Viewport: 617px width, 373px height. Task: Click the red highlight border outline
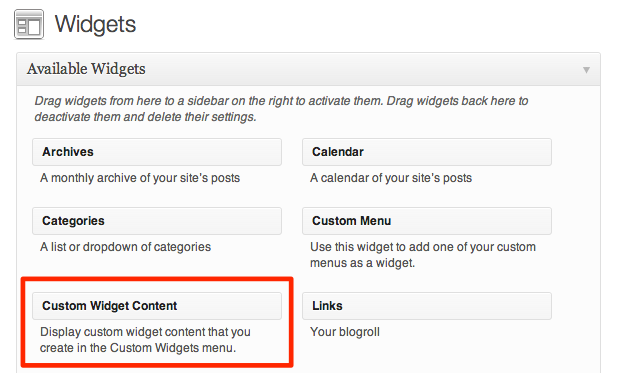click(157, 279)
